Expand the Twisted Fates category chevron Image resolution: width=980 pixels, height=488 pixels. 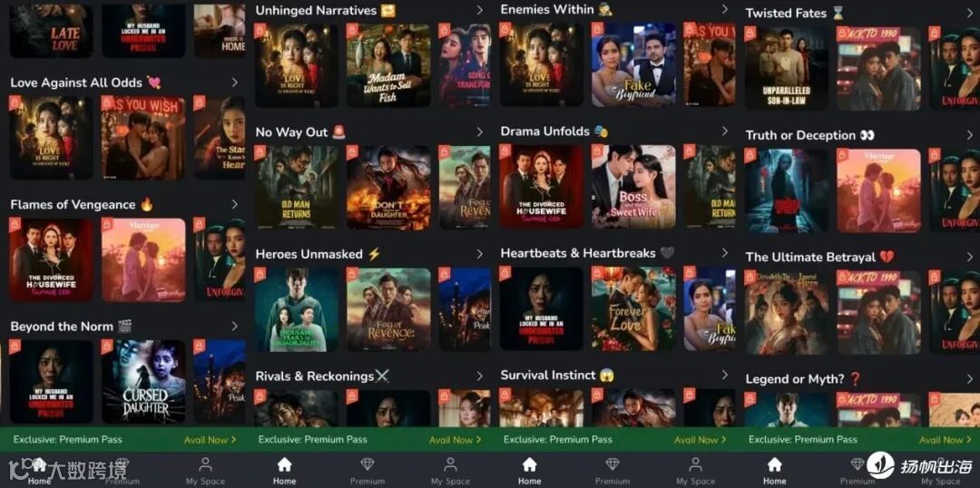coord(969,13)
